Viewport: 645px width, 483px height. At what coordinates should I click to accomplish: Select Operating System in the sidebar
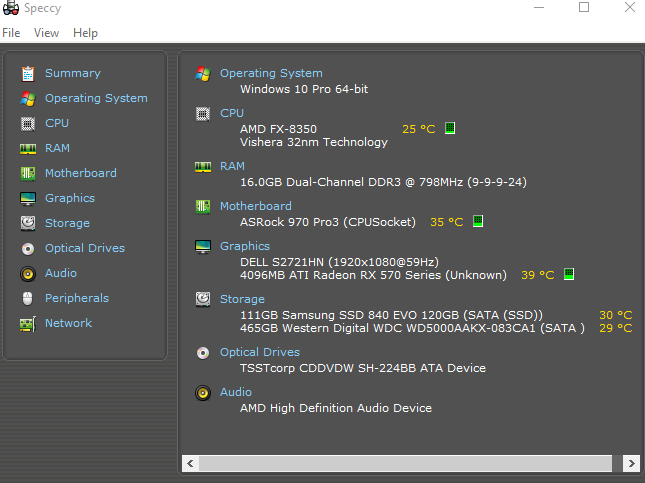point(96,98)
